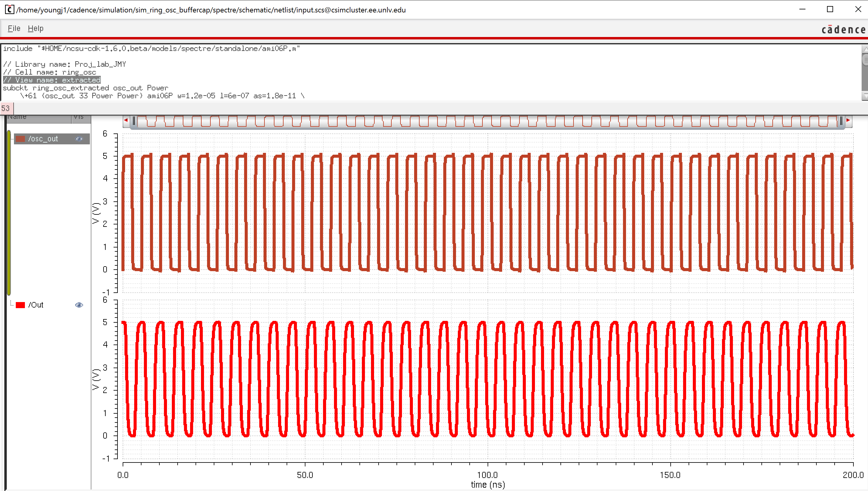This screenshot has width=868, height=491.
Task: Click the /osc_out color swatch
Action: click(x=21, y=139)
